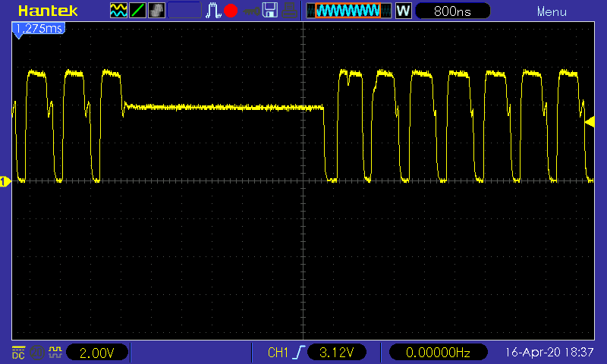Click the 20 bandwidth limit icon
607x364 pixels.
[37, 353]
